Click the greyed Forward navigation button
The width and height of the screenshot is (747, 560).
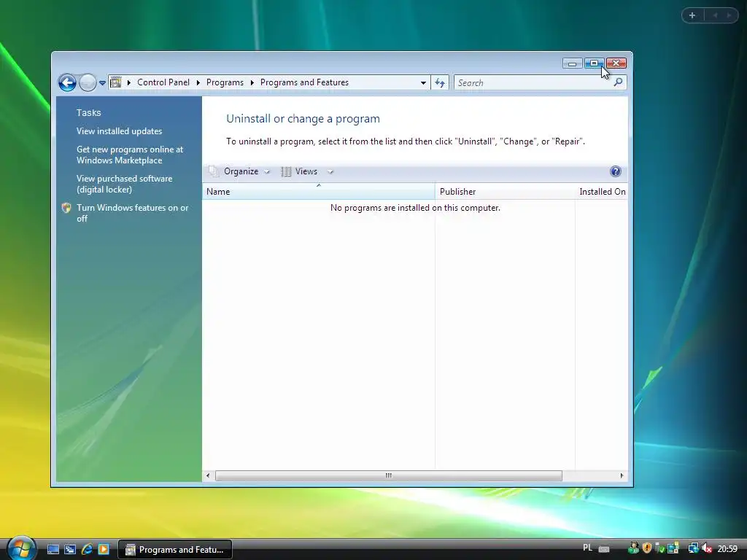click(x=88, y=83)
